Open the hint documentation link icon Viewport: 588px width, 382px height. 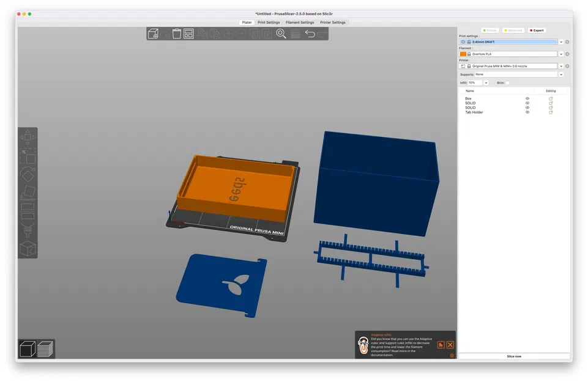click(441, 345)
